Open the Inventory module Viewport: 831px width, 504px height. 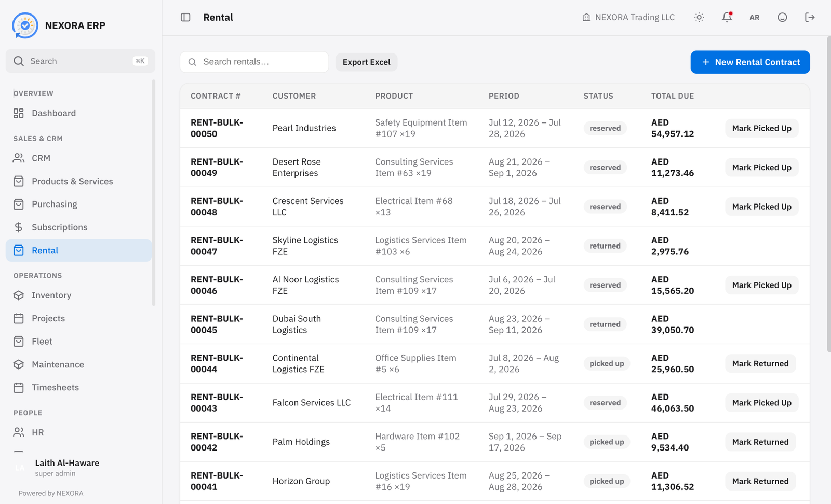click(x=79, y=295)
